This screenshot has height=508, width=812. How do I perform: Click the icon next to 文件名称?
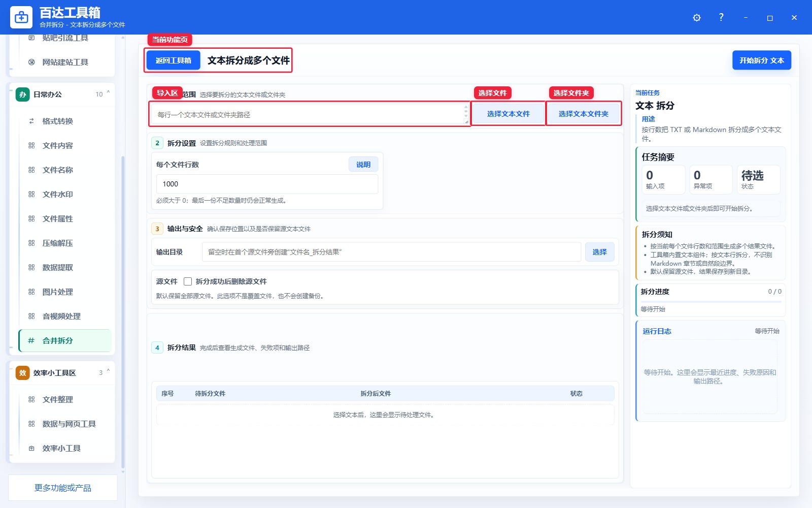31,170
